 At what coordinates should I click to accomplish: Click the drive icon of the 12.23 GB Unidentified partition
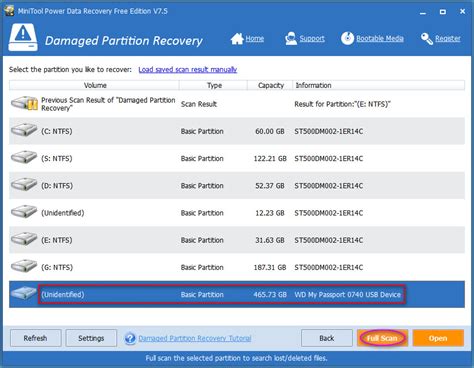pyautogui.click(x=24, y=211)
